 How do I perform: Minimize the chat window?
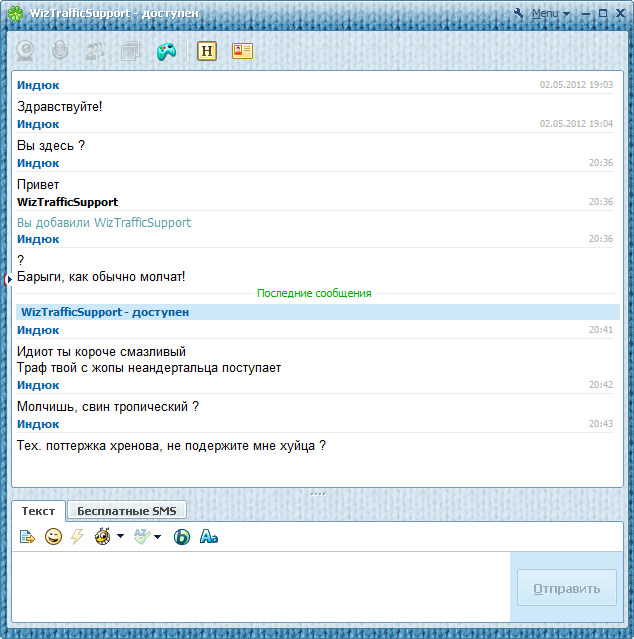(586, 14)
